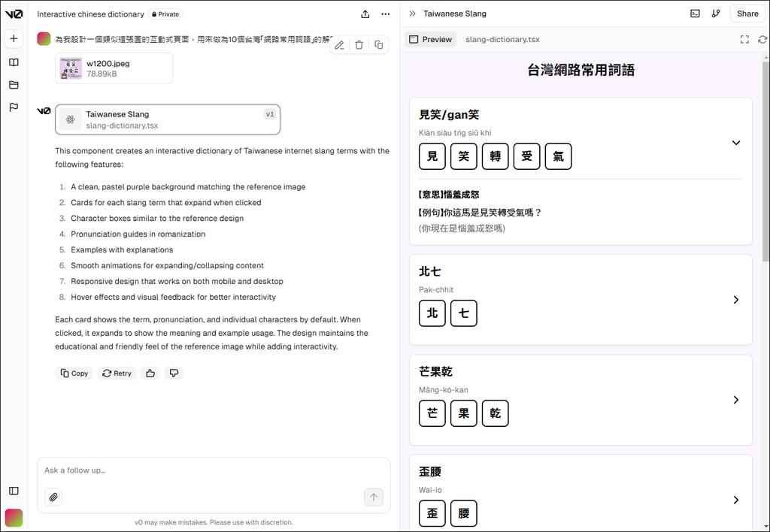Click the share upload icon in chat header
The image size is (770, 532).
click(x=365, y=14)
